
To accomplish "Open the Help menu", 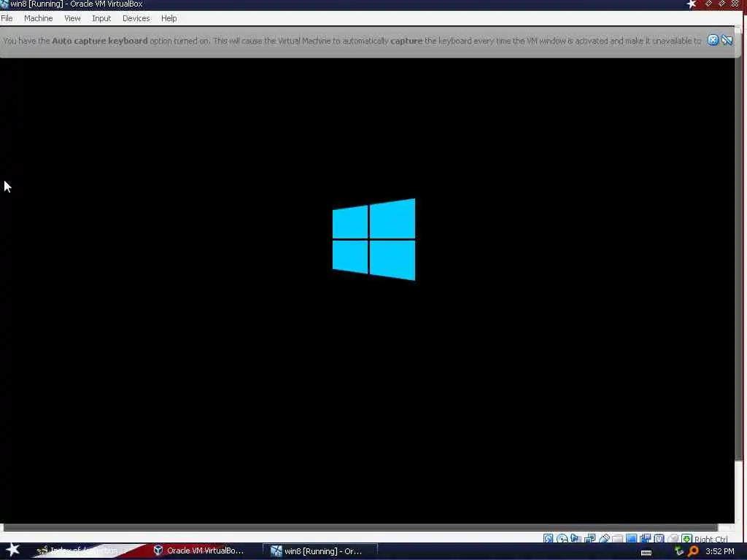I will click(x=169, y=18).
